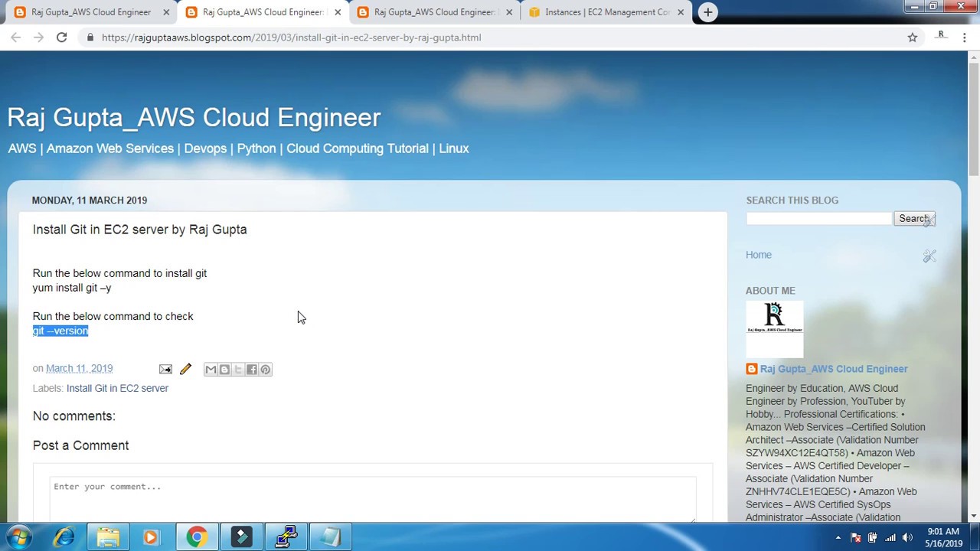Focus the blog search text field
This screenshot has height=551, width=980.
(819, 219)
